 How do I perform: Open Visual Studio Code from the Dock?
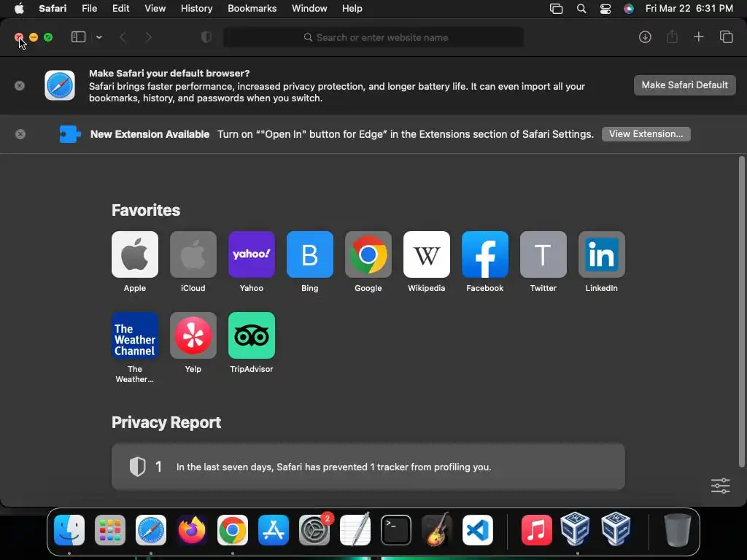[478, 530]
